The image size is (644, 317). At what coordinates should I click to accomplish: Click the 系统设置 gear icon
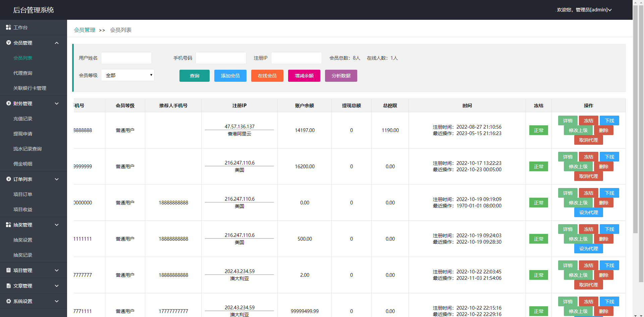8,301
